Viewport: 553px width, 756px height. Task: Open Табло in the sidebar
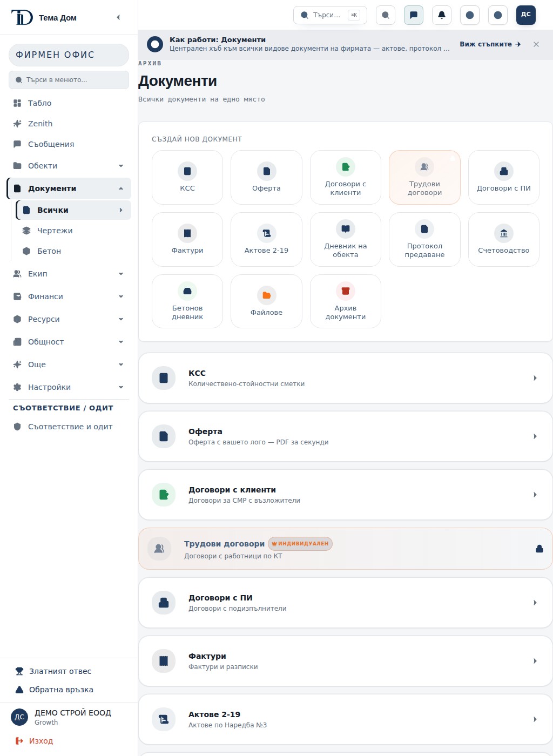[x=69, y=103]
